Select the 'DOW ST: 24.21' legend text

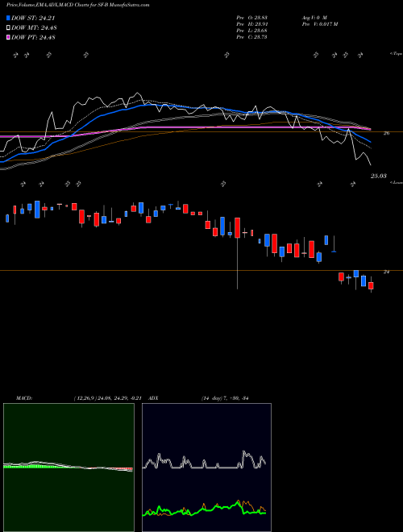(x=33, y=19)
